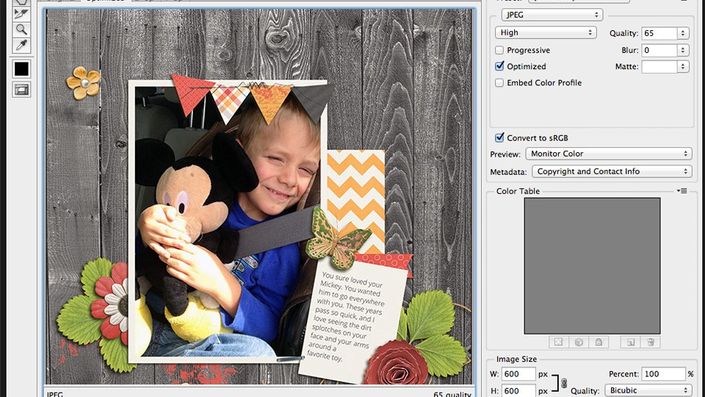Image resolution: width=705 pixels, height=397 pixels.
Task: Open the Matte dropdown arrow
Action: click(x=683, y=67)
